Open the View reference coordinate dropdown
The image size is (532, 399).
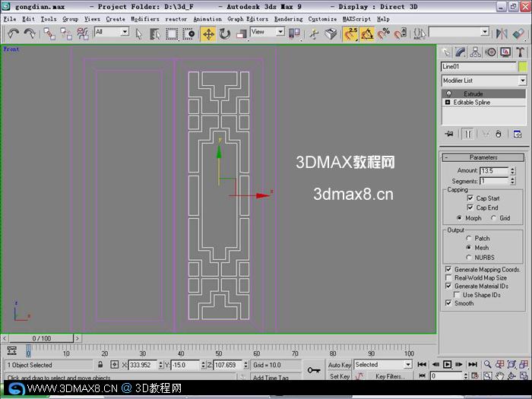click(268, 32)
